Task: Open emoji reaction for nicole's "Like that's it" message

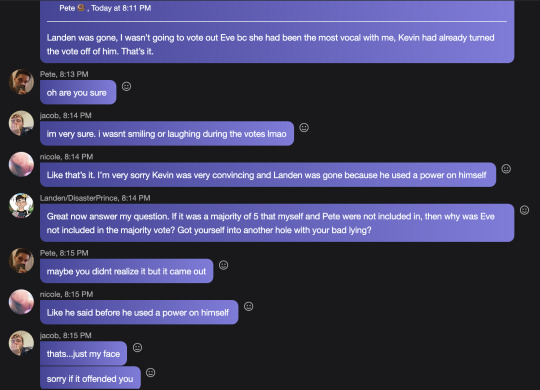Action: 506,168
